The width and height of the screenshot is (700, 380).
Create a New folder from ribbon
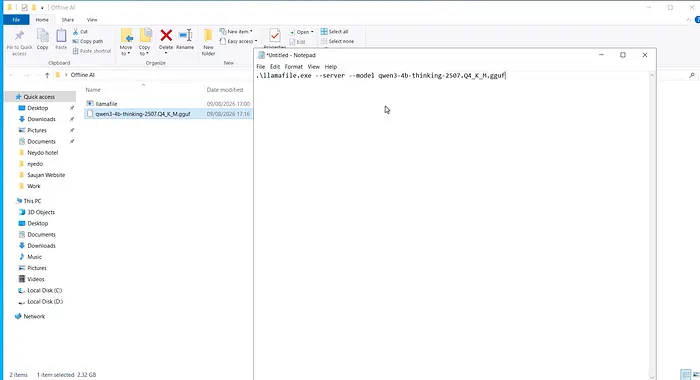pos(208,42)
